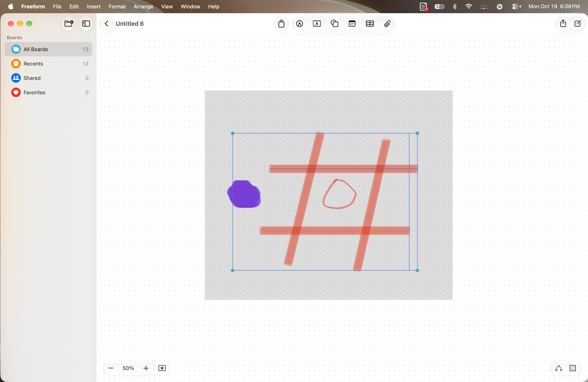Insert a table
Screen dimensions: 588x382
(370, 24)
